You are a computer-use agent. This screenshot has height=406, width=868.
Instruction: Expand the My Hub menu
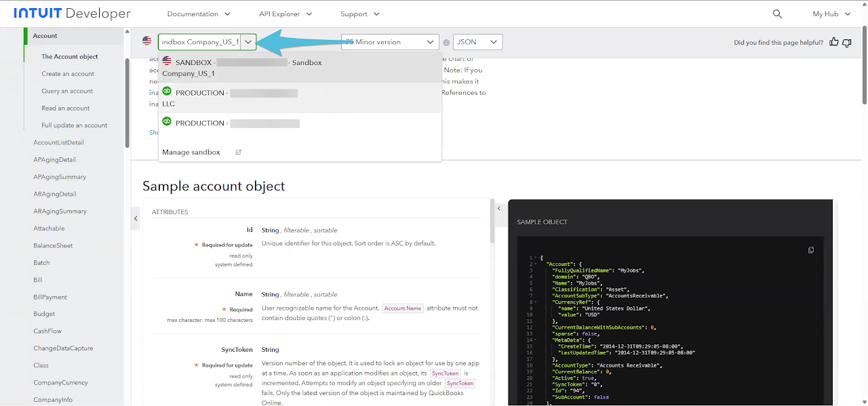(x=831, y=14)
